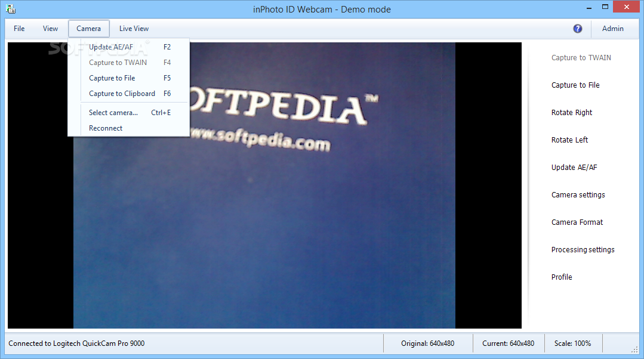Screen dimensions: 644x359
Task: Click Update AE/AF in side panel
Action: [x=574, y=168]
